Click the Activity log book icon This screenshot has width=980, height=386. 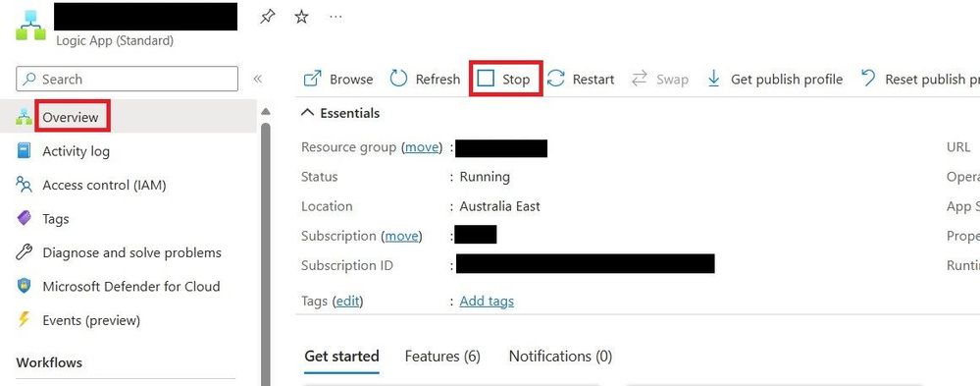24,151
